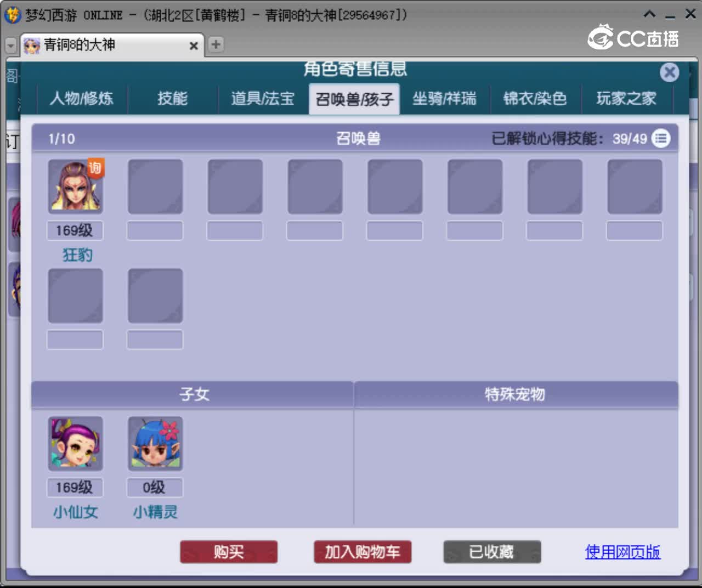
Task: Open the 小精灵 child portrait
Action: [x=155, y=443]
